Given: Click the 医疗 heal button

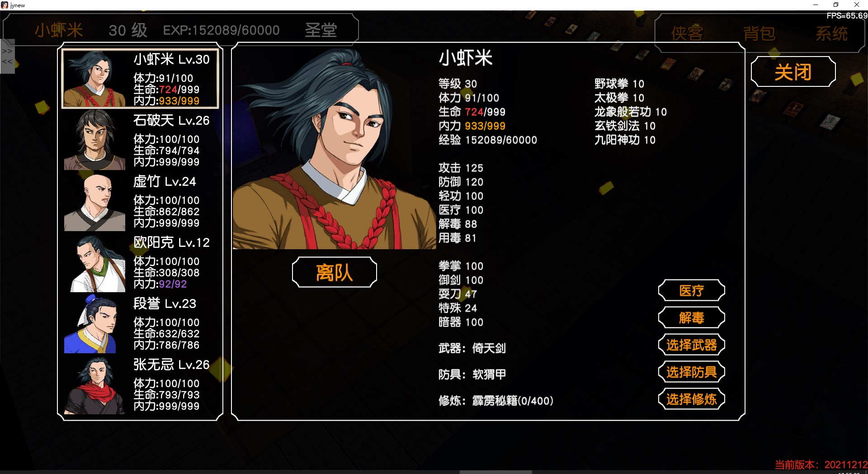Looking at the screenshot, I should [x=692, y=290].
